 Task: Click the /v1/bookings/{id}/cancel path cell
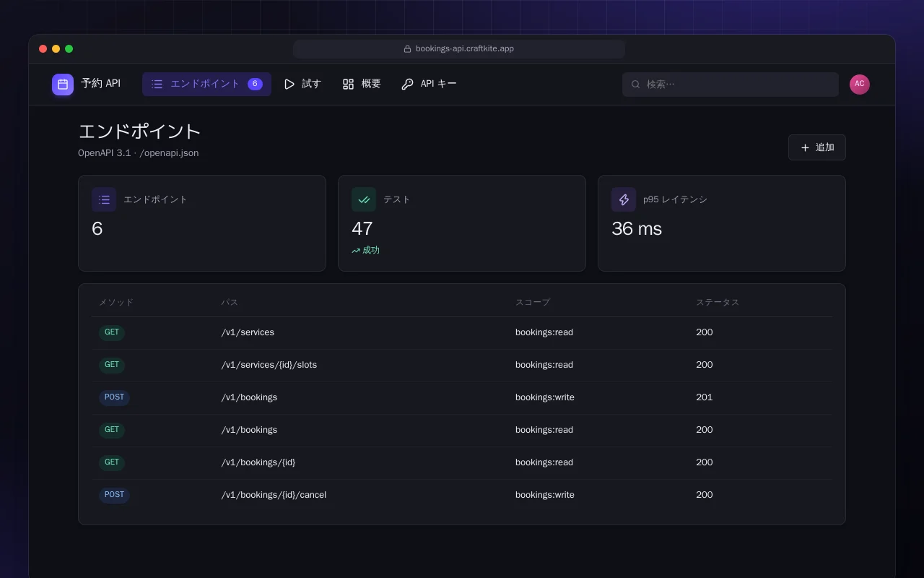click(x=274, y=495)
